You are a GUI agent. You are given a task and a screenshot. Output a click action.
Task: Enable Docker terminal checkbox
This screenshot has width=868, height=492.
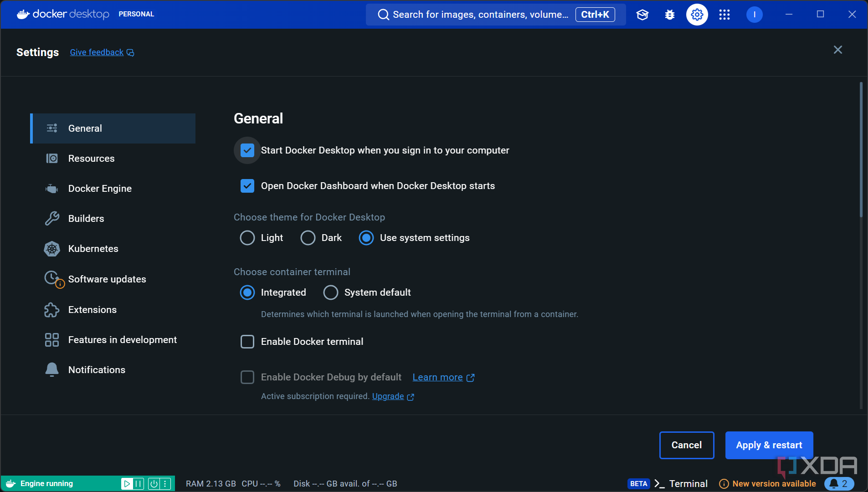[x=247, y=342]
